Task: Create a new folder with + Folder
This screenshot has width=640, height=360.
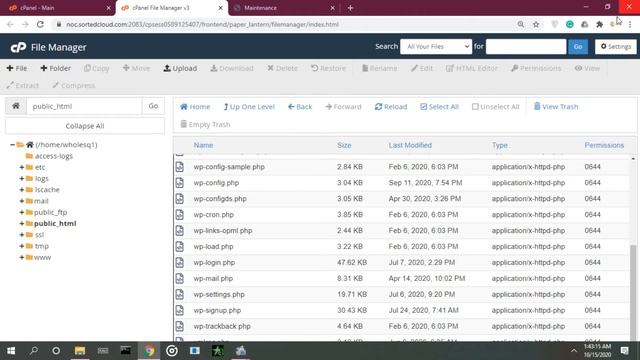Action: pos(56,68)
